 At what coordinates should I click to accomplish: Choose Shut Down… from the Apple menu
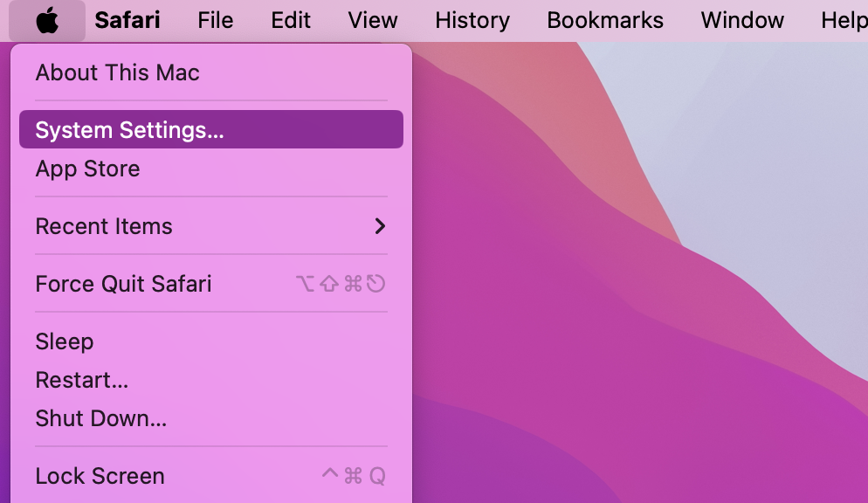coord(211,418)
